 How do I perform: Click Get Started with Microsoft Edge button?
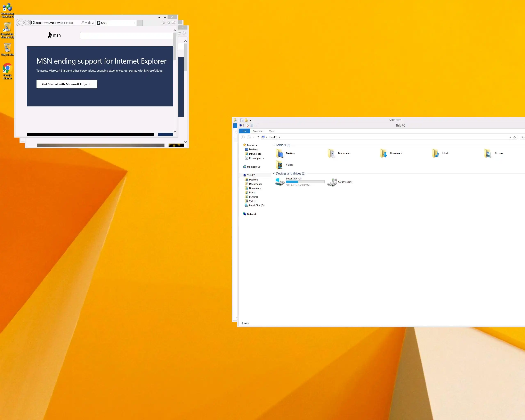tap(67, 84)
